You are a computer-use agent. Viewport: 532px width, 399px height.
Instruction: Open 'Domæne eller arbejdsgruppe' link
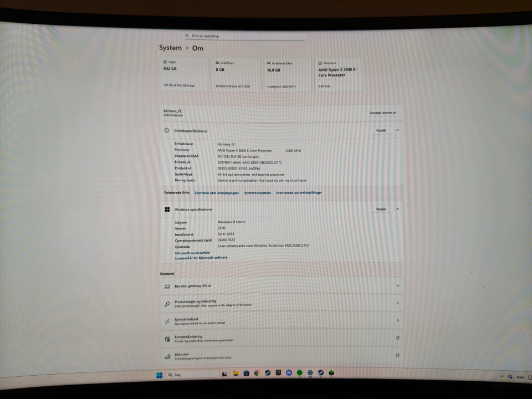[217, 193]
